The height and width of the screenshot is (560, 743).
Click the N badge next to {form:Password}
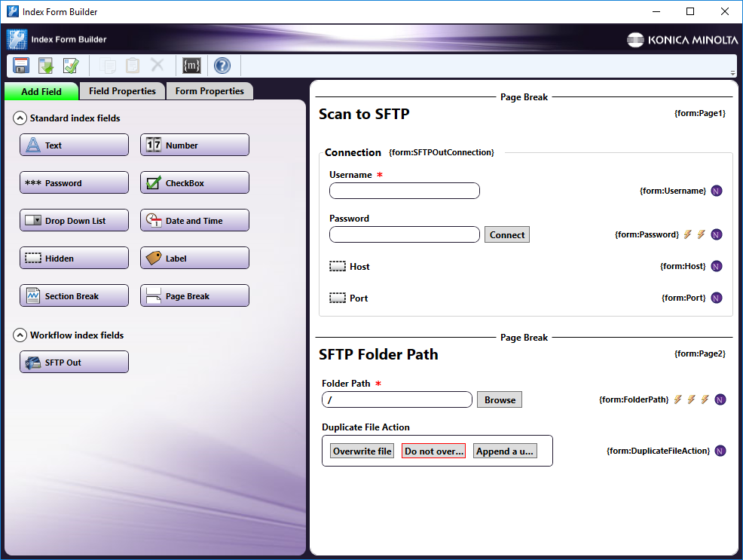point(717,234)
